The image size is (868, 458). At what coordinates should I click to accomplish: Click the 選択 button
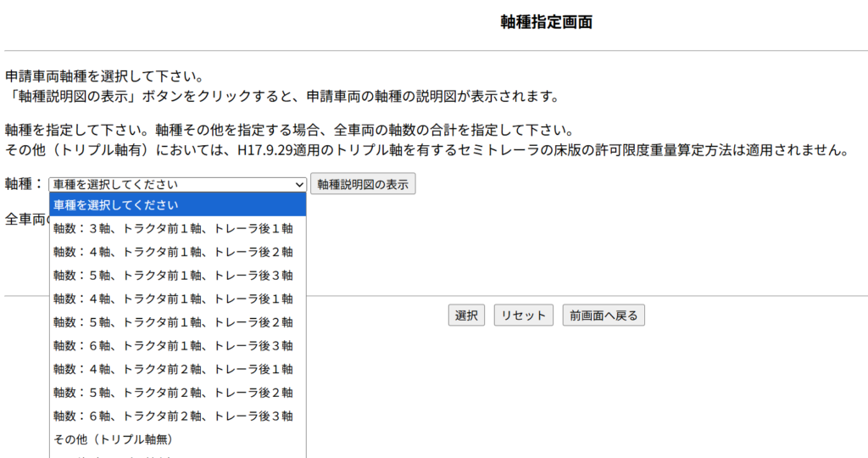[466, 316]
